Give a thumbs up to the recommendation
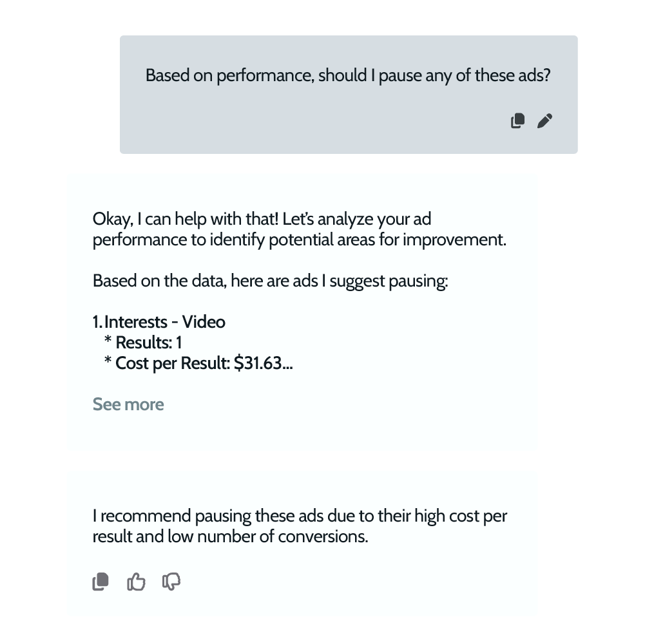Screen dimensions: 645x644 136,582
